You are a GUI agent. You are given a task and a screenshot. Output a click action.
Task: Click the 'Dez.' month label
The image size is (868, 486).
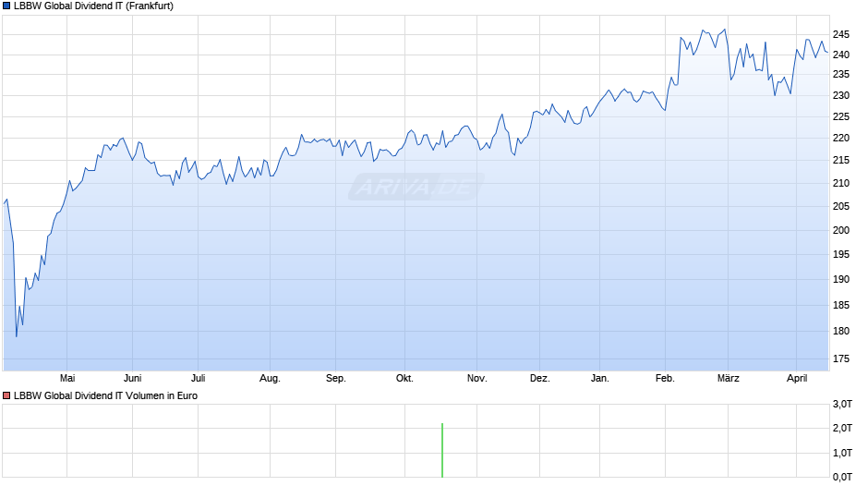540,378
